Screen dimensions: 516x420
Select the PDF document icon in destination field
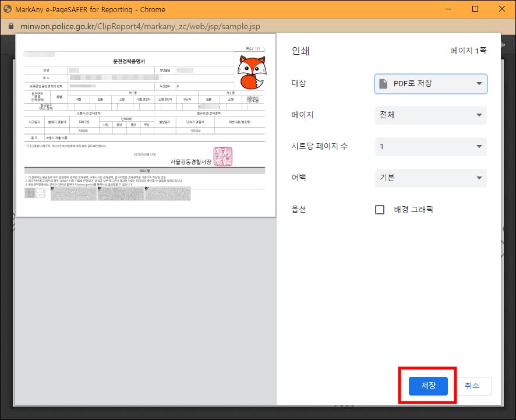(384, 84)
